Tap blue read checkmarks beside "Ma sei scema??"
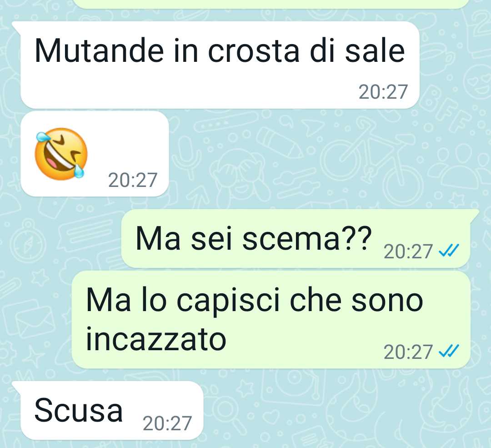 [449, 250]
